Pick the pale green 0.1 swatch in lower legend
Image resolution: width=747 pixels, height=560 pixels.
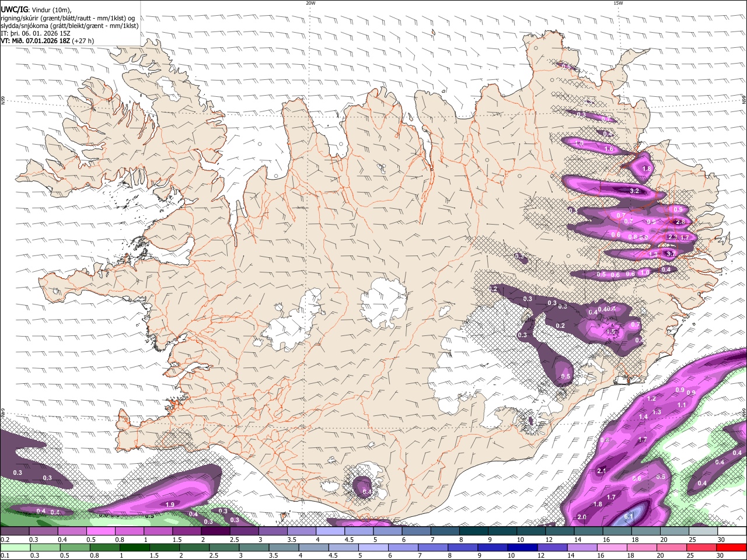(x=15, y=547)
